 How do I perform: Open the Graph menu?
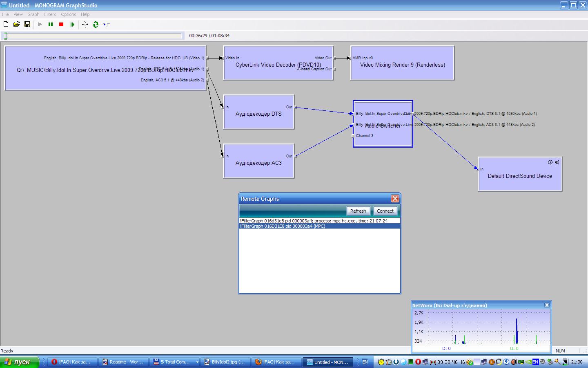coord(33,14)
